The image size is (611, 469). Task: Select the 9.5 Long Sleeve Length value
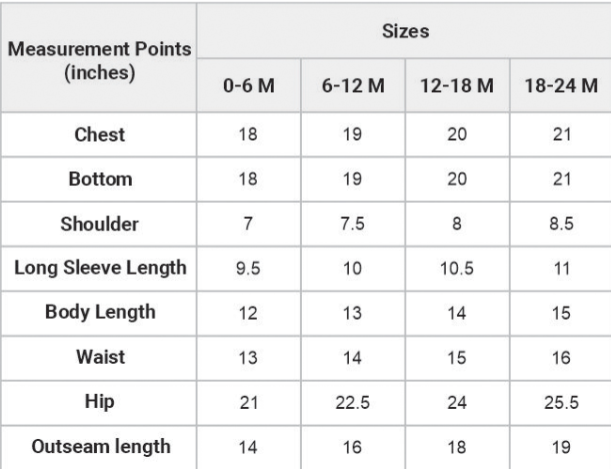(x=249, y=268)
